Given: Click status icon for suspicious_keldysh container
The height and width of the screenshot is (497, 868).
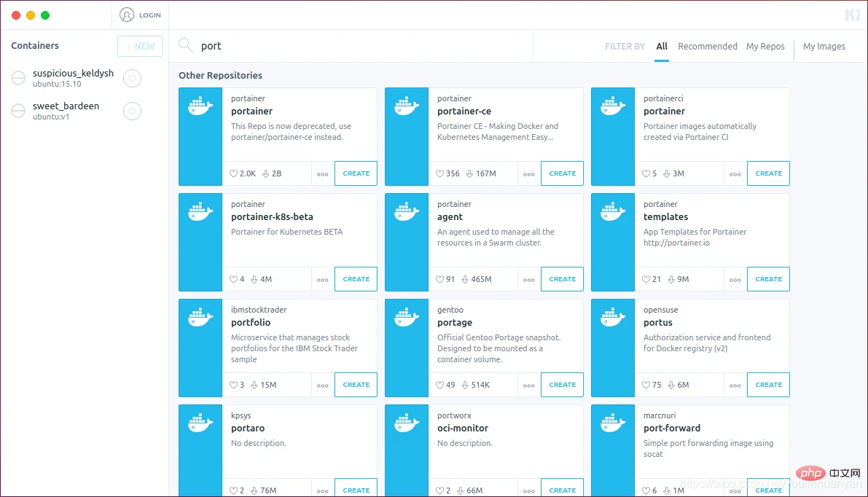Looking at the screenshot, I should (18, 78).
